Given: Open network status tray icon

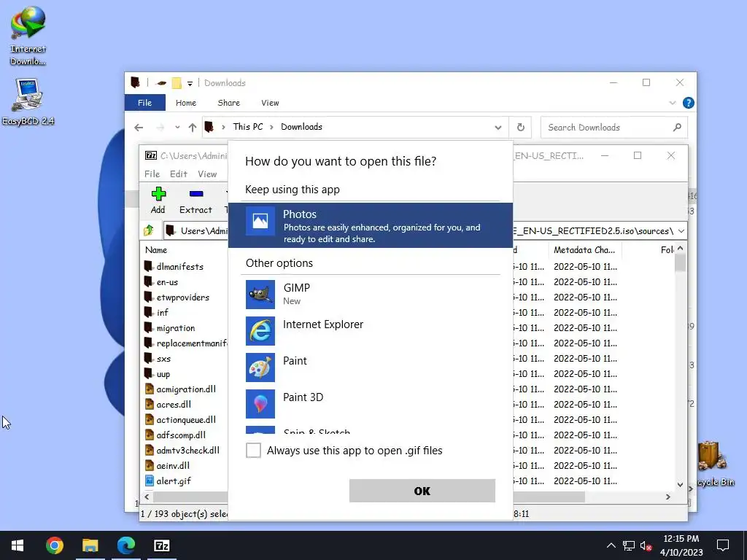Looking at the screenshot, I should (628, 545).
